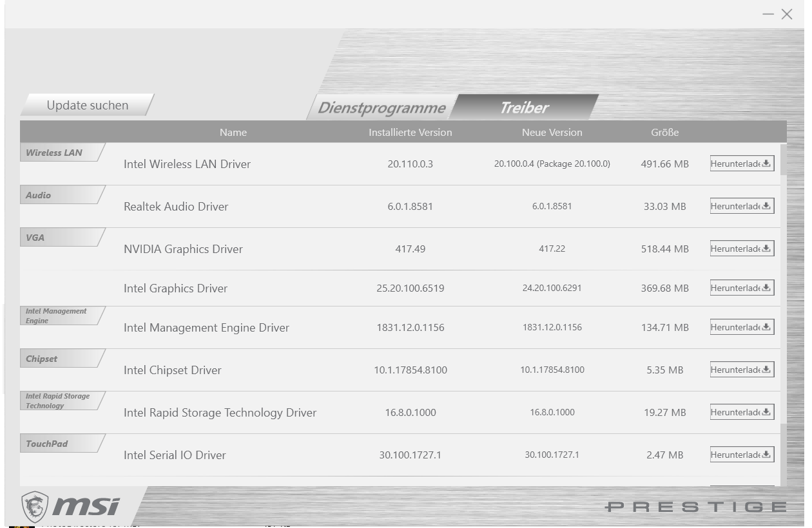The width and height of the screenshot is (812, 528).
Task: Download Intel Rapid Storage Technology Driver
Action: coord(742,412)
